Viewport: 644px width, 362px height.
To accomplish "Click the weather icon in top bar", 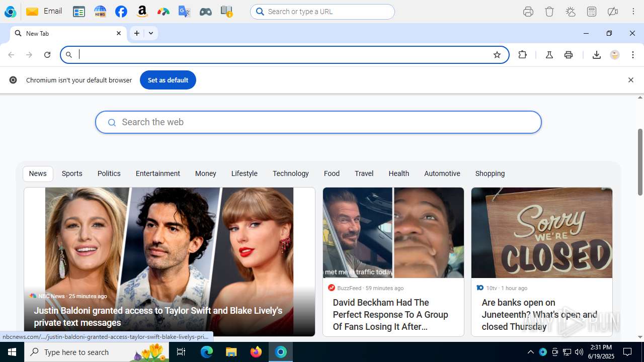I will click(571, 12).
